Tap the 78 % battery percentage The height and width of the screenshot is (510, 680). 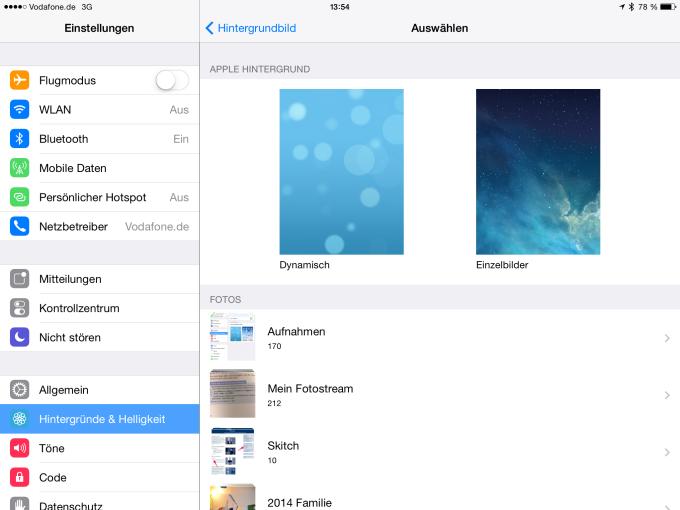coord(647,7)
